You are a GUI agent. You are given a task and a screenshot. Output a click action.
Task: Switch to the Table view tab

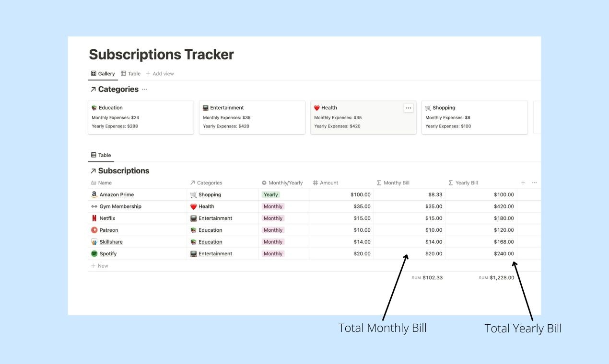point(130,73)
